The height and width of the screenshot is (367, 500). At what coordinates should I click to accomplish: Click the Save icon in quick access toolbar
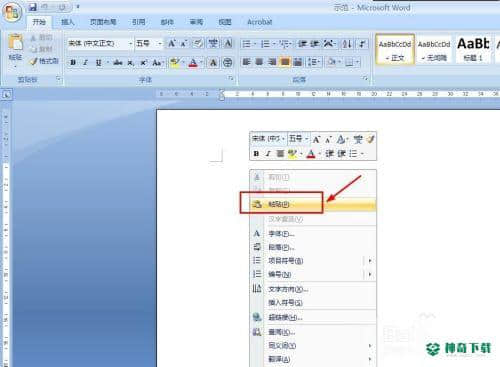(x=32, y=7)
